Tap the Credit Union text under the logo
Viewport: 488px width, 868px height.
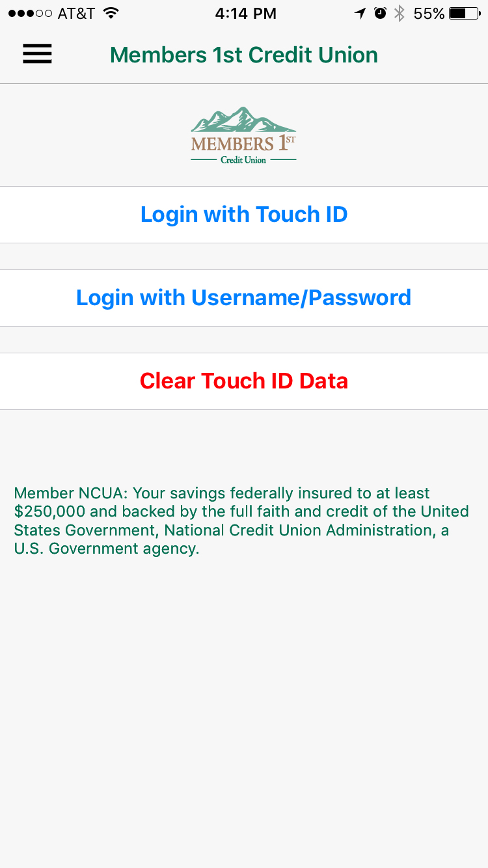pos(243,159)
